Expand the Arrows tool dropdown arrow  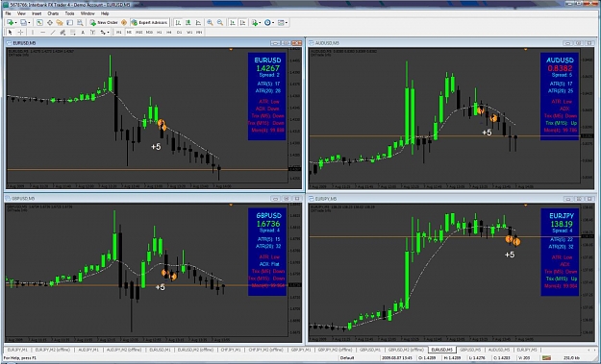[x=108, y=33]
